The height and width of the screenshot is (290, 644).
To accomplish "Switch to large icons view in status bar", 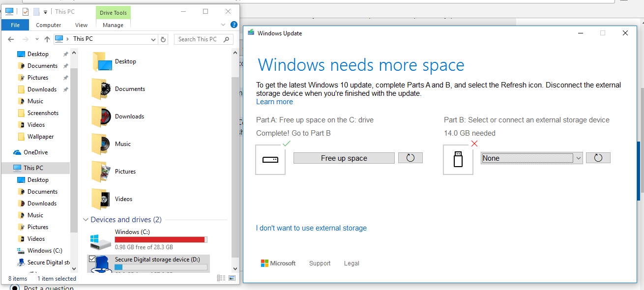I will (x=232, y=278).
